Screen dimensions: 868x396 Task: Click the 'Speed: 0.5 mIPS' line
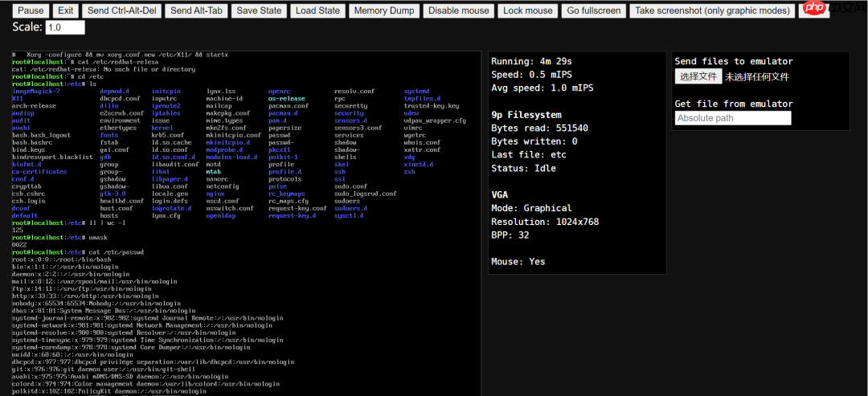(x=531, y=75)
